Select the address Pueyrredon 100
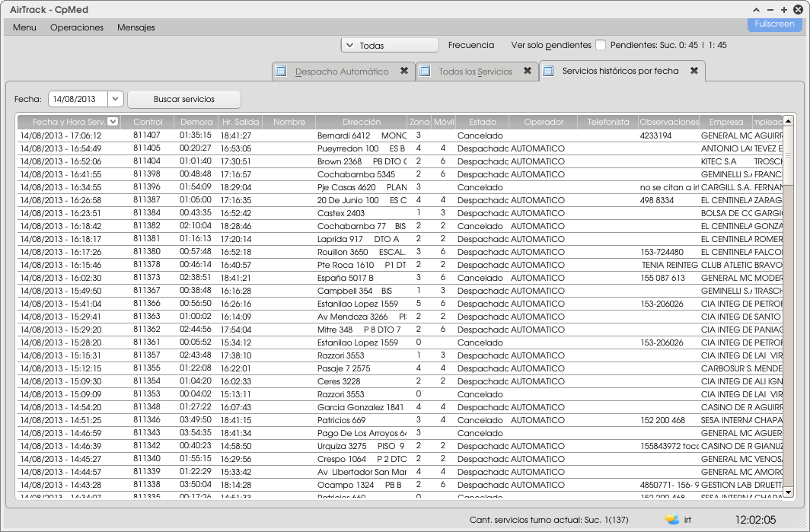Screen dimensions: 810x532 coord(348,148)
